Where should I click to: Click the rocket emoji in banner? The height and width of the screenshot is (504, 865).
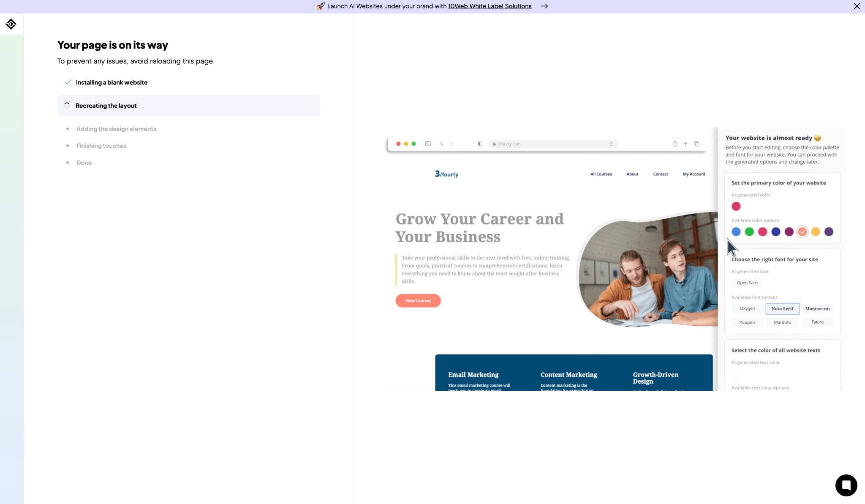[321, 6]
